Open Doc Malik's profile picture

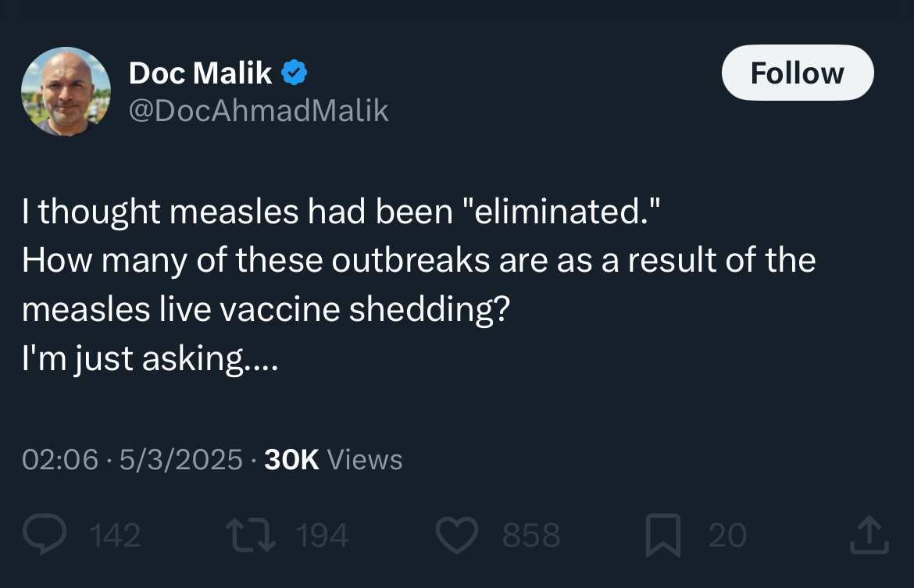pyautogui.click(x=66, y=91)
